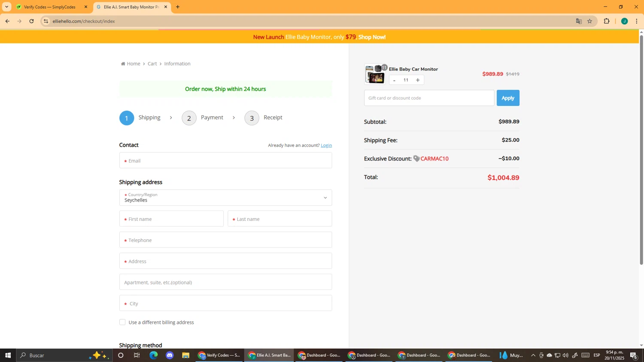Expand the Country/Region dropdown
The height and width of the screenshot is (362, 644).
pos(225,198)
